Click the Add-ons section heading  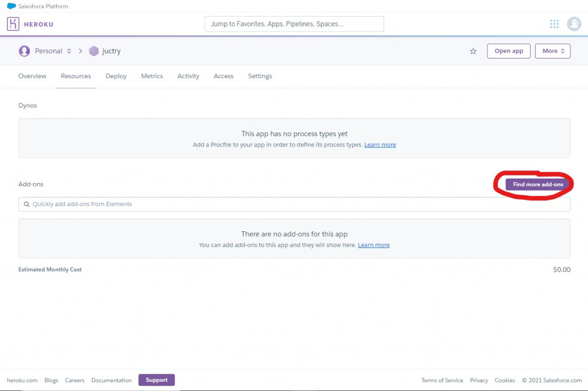[31, 184]
